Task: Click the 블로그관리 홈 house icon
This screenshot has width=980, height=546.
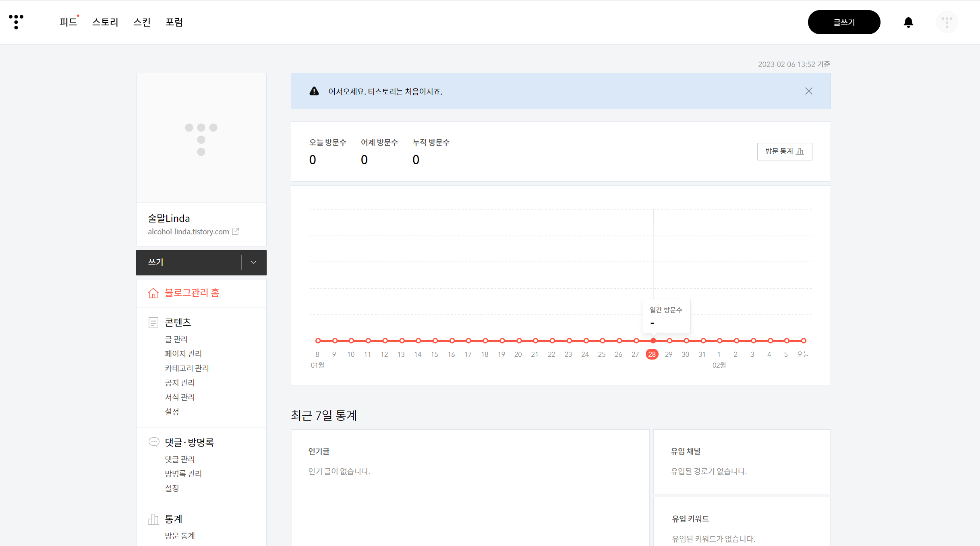Action: pos(153,293)
